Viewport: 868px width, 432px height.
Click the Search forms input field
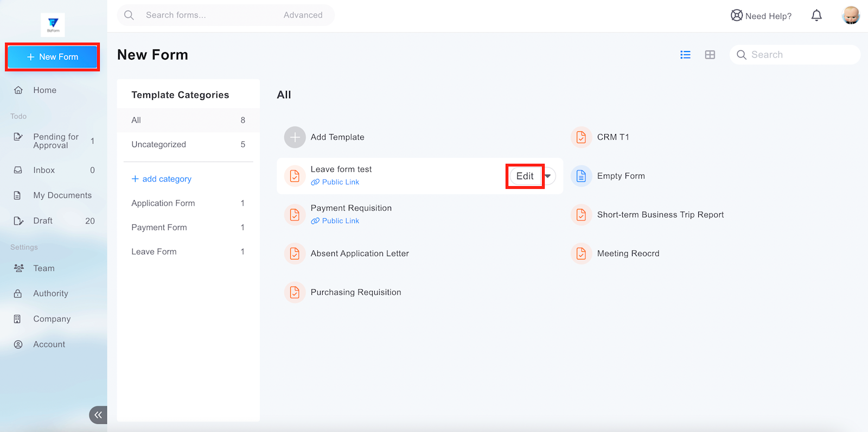pos(206,15)
